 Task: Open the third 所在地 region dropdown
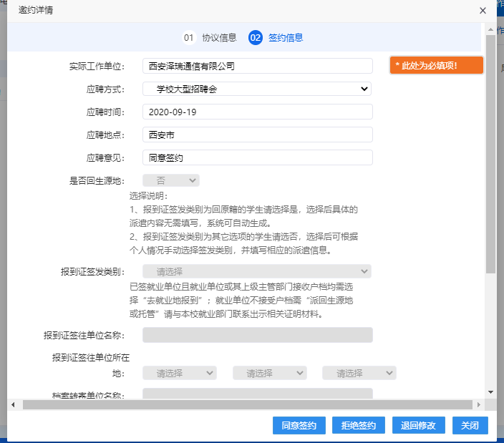(359, 373)
